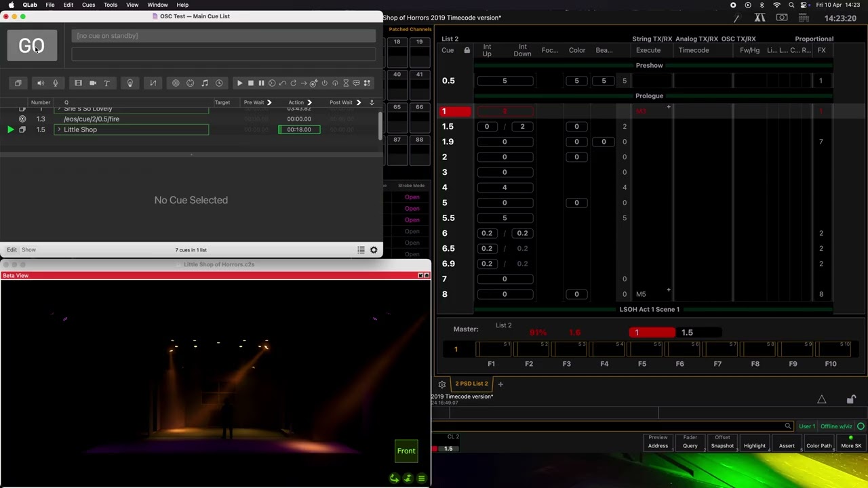
Task: Toggle the Eos unlock padlock icon
Action: pyautogui.click(x=852, y=399)
